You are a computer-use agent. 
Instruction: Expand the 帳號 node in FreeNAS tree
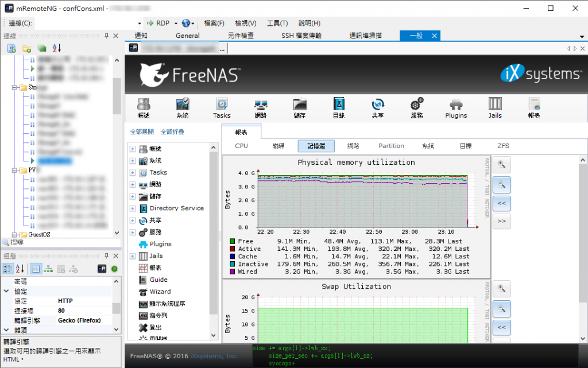[133, 149]
